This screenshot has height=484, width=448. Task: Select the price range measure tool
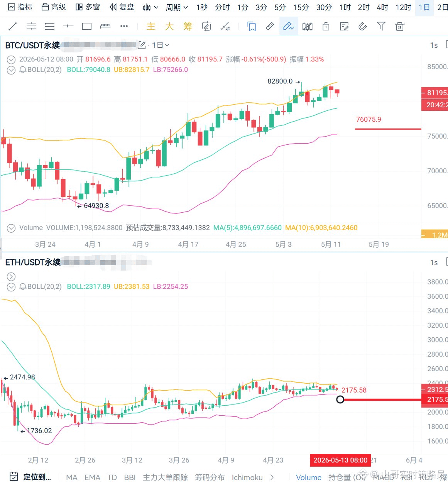(x=105, y=26)
